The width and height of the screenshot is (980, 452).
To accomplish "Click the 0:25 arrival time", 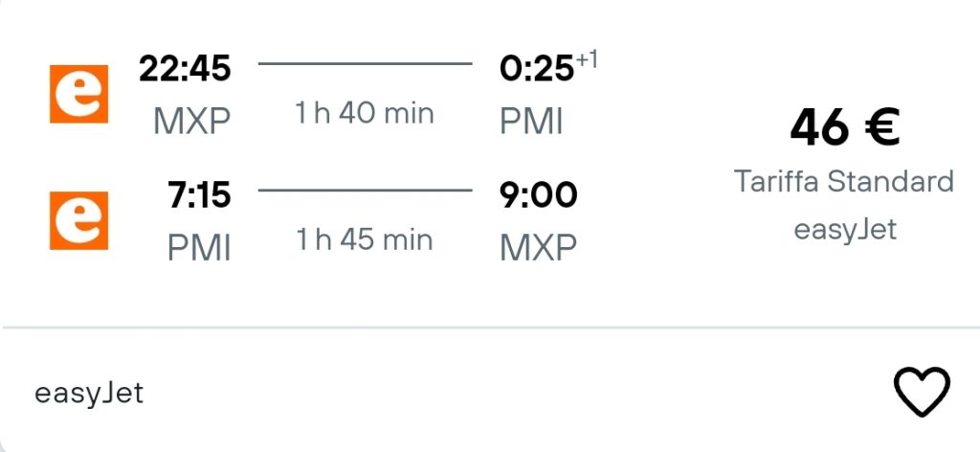I will [537, 68].
